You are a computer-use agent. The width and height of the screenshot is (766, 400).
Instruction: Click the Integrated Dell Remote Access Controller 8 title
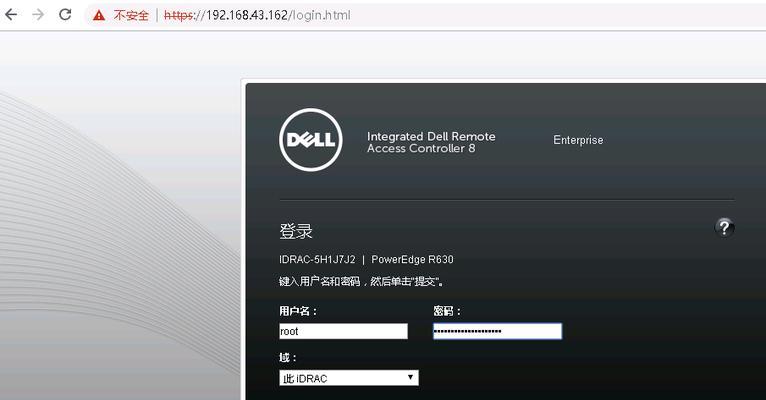click(431, 142)
